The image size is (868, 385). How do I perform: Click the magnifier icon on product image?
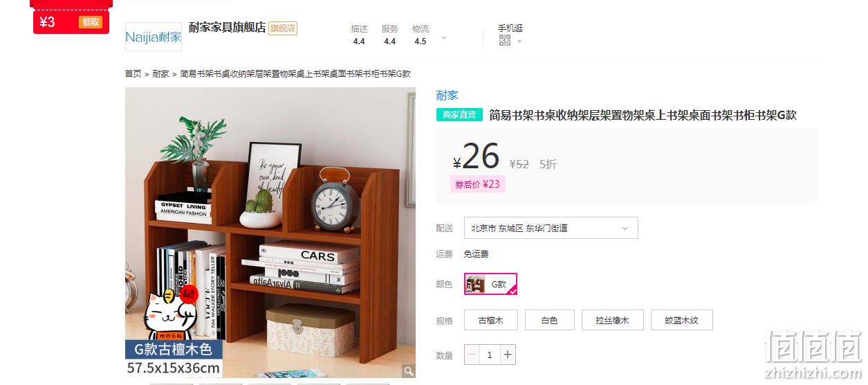click(x=409, y=371)
